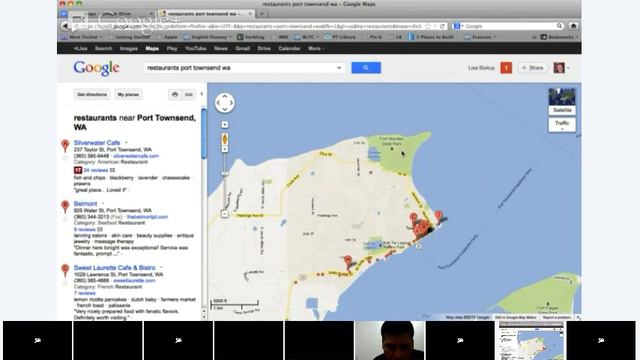Open dropdown arrow next to Belmont

pyautogui.click(x=103, y=204)
